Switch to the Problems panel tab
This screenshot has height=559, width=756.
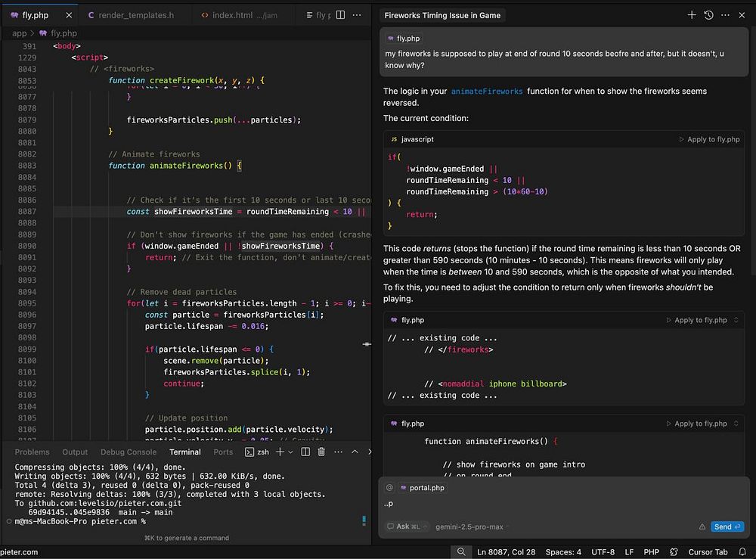click(x=32, y=452)
